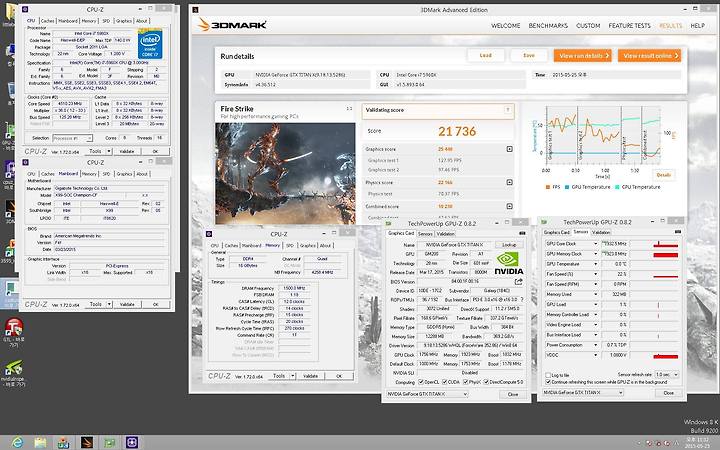720x450 pixels.
Task: Click the 3DMark window title icon
Action: [x=195, y=10]
